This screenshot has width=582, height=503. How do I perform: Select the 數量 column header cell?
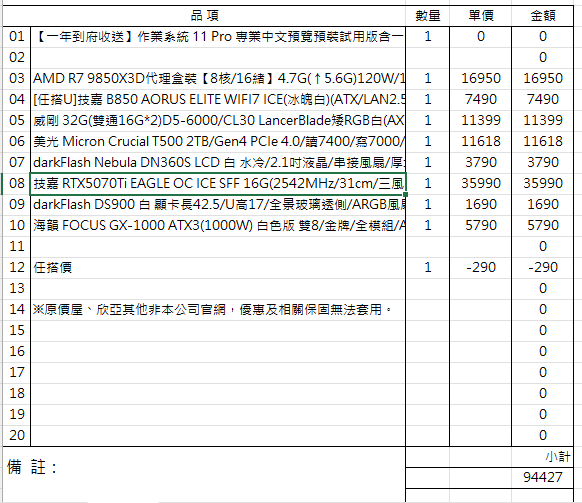click(x=428, y=16)
